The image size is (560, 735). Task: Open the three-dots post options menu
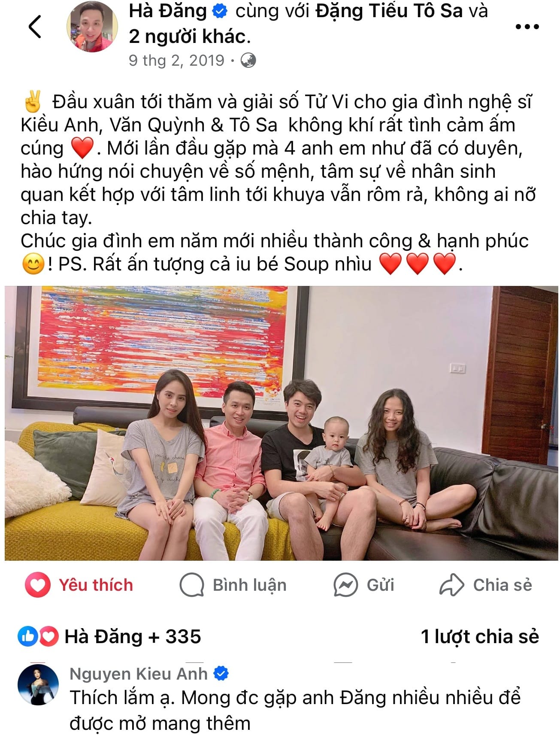[x=527, y=27]
